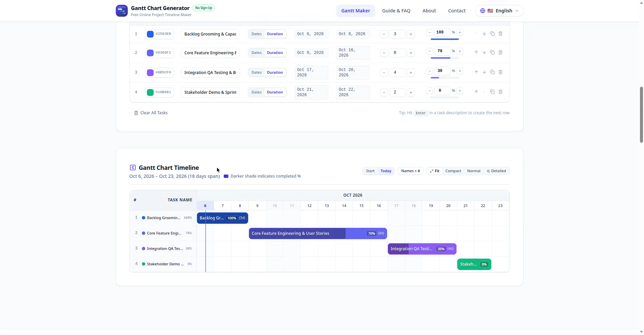Switch Backlog Grooming row to Dates mode
Viewport: 644px width, 335px height.
point(257,34)
